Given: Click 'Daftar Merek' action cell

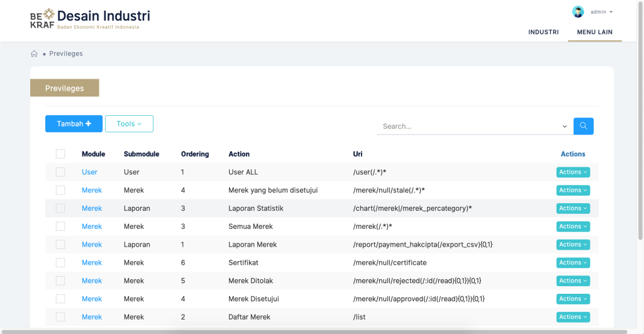Looking at the screenshot, I should (249, 317).
